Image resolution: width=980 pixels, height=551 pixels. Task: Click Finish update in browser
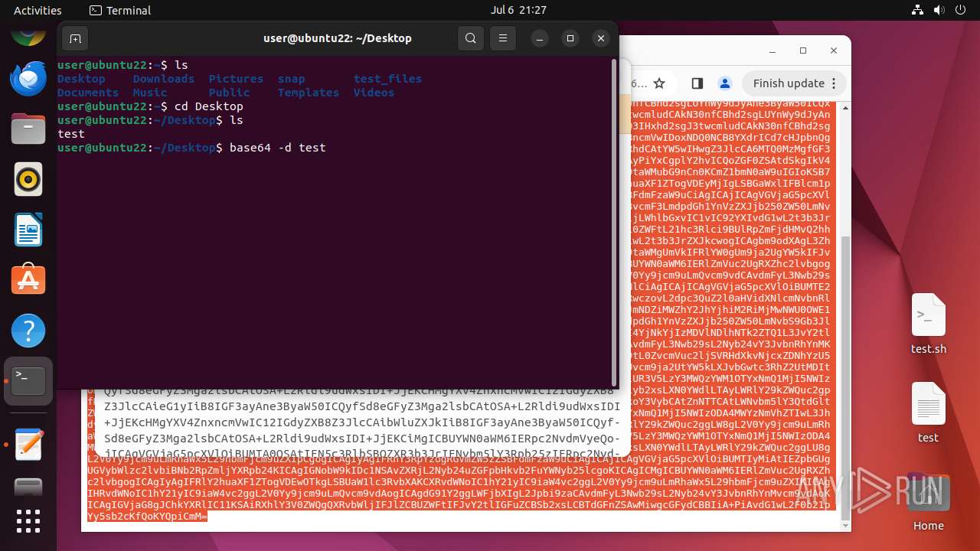pos(795,83)
